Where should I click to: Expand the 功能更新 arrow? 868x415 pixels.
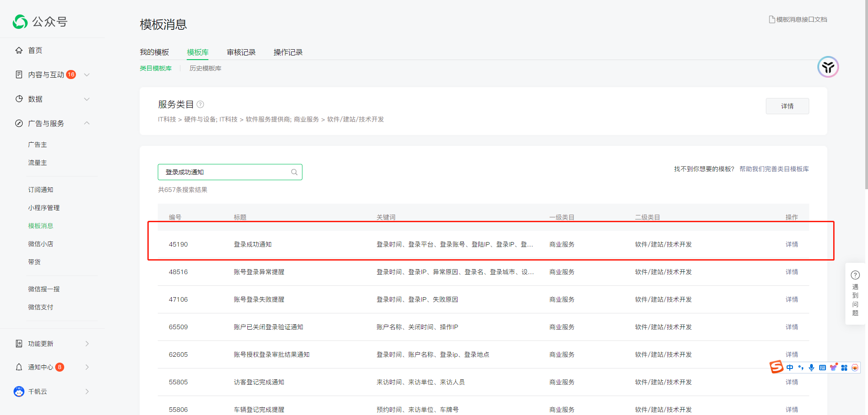[87, 344]
